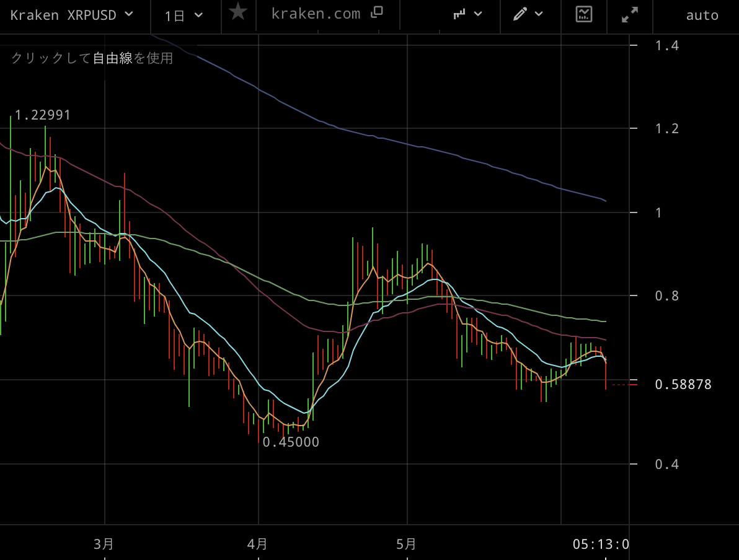Select the 5月 date axis label
The width and height of the screenshot is (739, 560).
pos(406,544)
